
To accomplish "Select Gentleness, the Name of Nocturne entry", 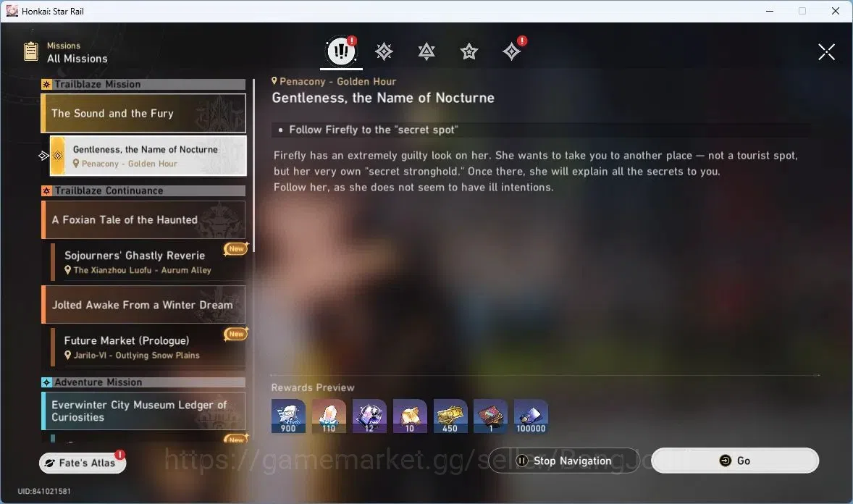I will click(148, 156).
